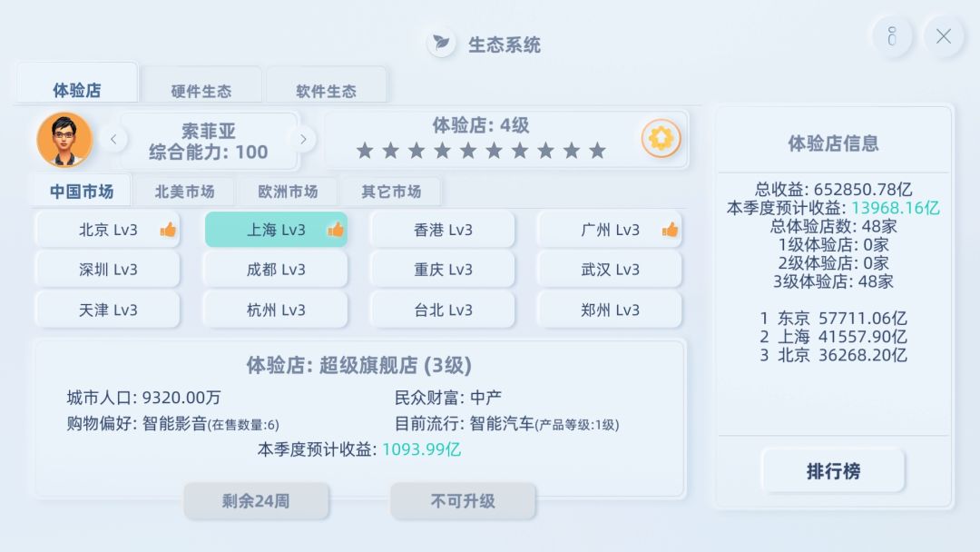This screenshot has width=980, height=552.
Task: Open the 北美市场 market tab
Action: 184,192
